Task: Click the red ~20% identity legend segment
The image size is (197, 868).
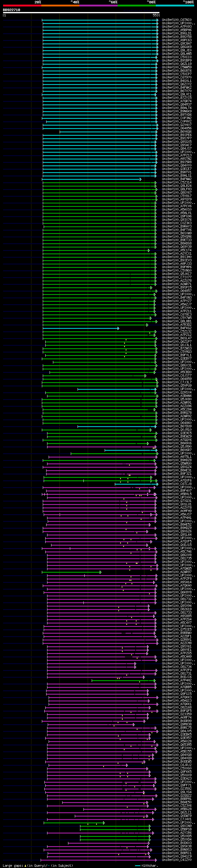Action: (x=22, y=6)
